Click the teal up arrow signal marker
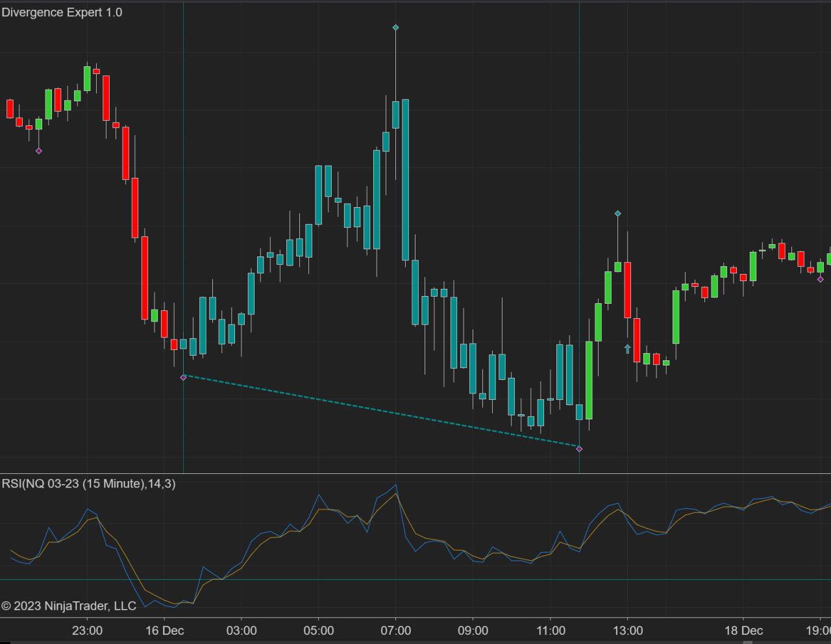This screenshot has height=644, width=831. [x=627, y=349]
